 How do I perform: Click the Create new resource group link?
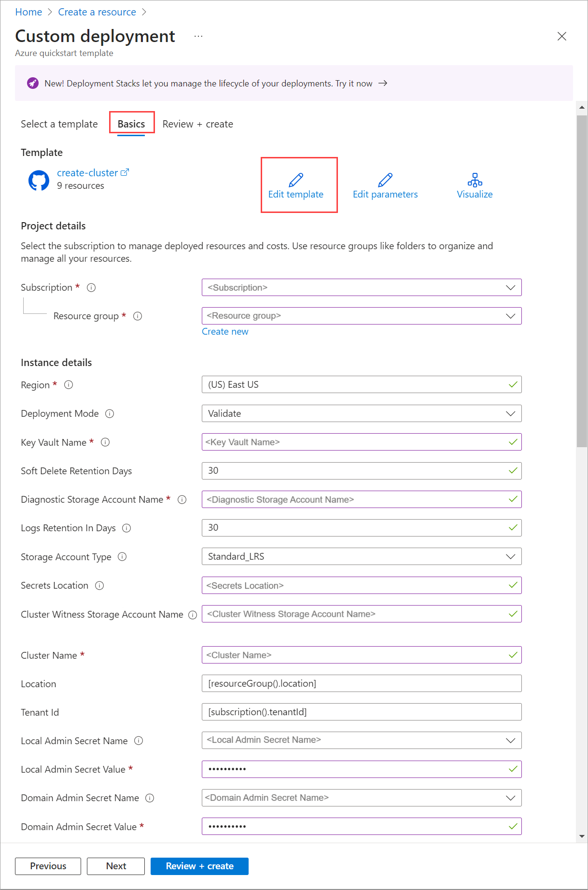tap(225, 332)
